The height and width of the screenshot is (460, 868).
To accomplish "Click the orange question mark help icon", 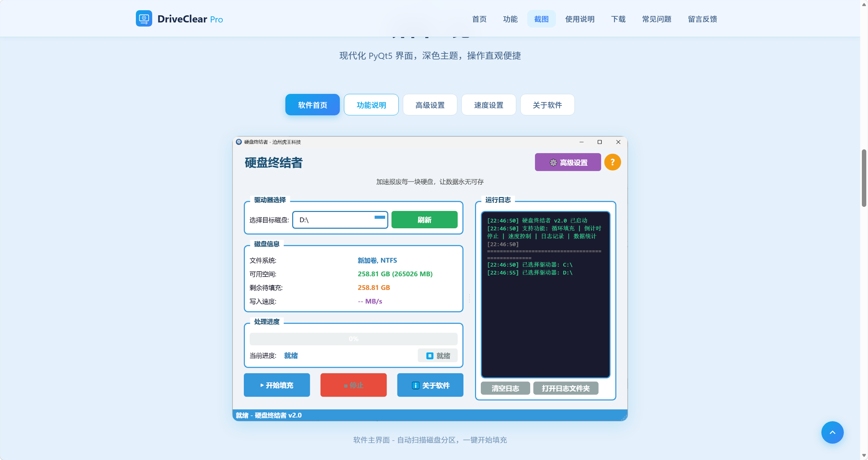I will point(612,162).
